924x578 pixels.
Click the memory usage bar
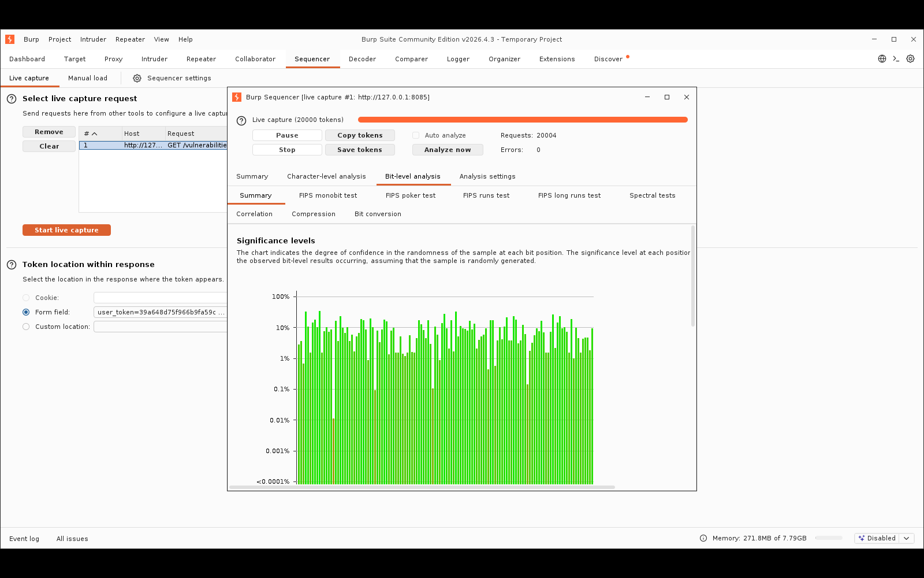829,538
